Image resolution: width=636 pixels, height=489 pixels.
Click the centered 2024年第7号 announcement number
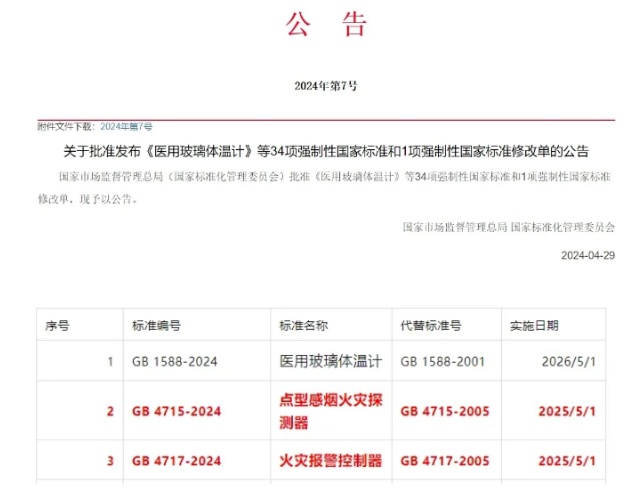click(x=326, y=86)
